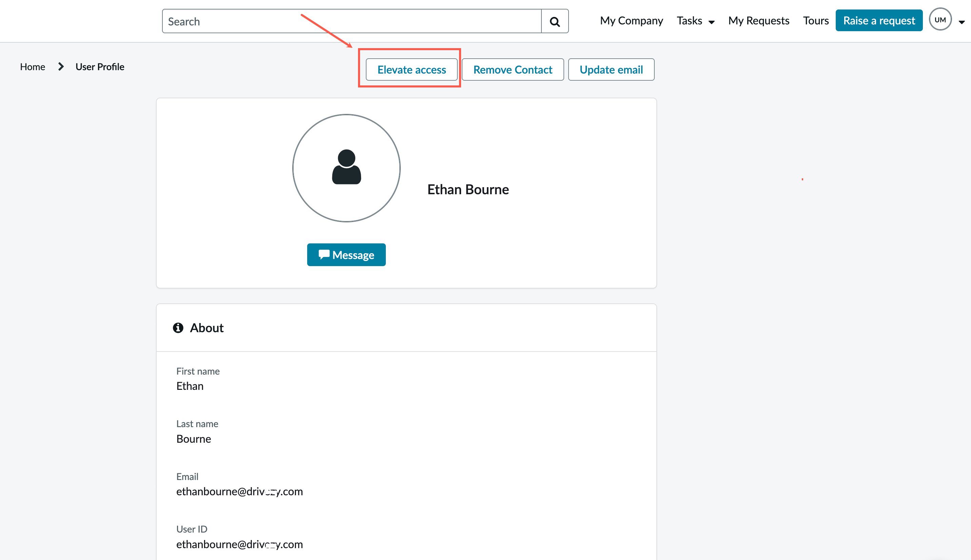Click the Elevate access button
Image resolution: width=971 pixels, height=560 pixels.
click(412, 69)
